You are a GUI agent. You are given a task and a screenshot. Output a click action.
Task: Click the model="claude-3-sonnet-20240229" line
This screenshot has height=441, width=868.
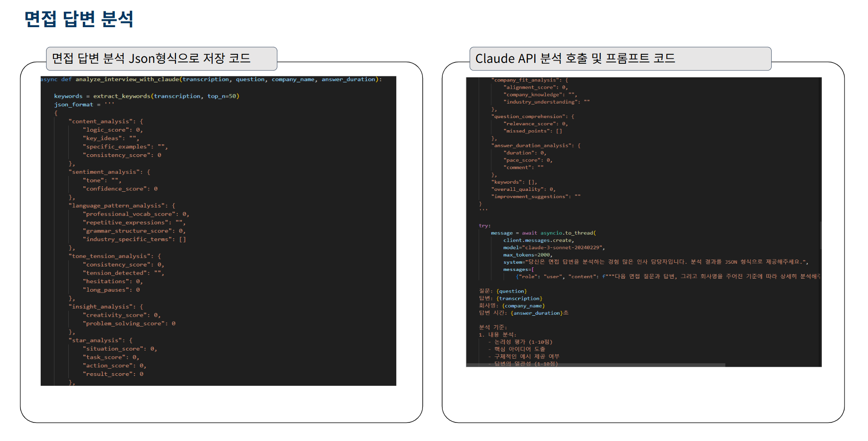(554, 248)
